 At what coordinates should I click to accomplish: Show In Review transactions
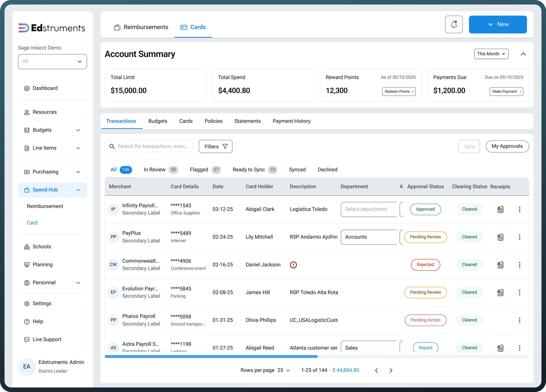pyautogui.click(x=161, y=169)
